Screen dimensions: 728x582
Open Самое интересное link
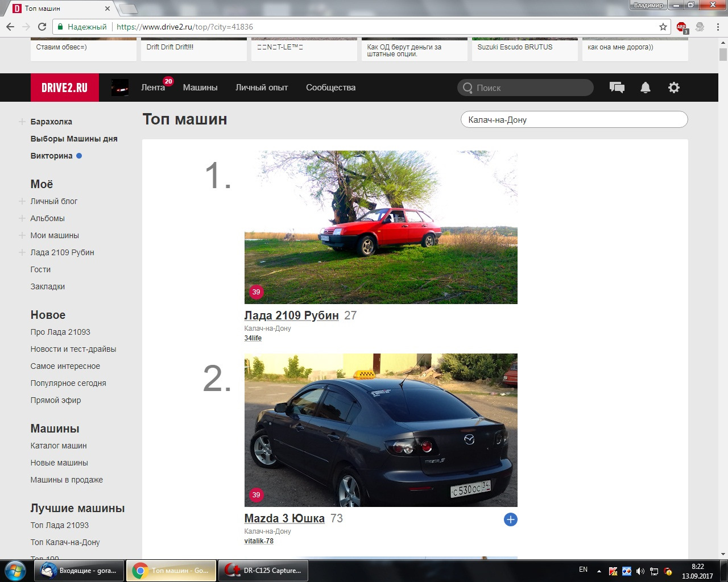point(65,366)
